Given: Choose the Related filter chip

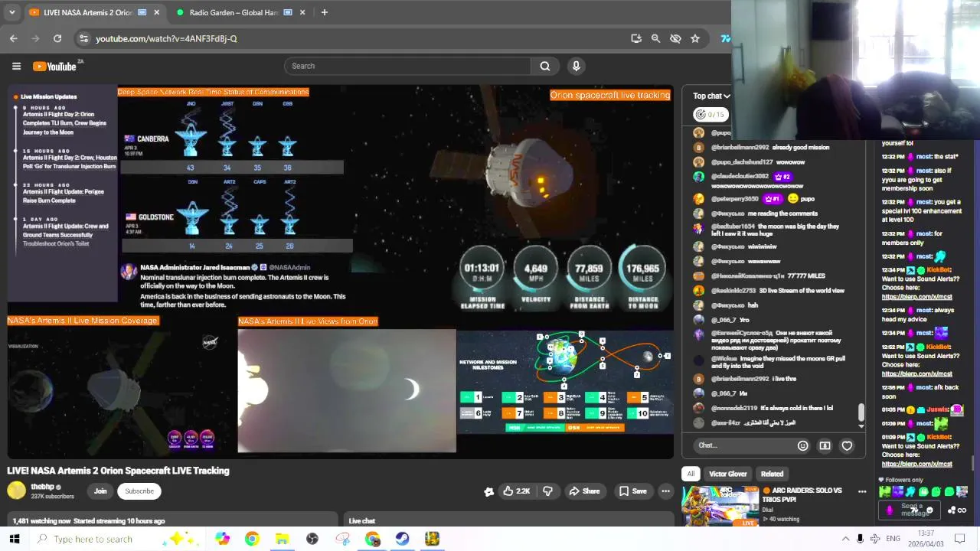Looking at the screenshot, I should tap(772, 474).
